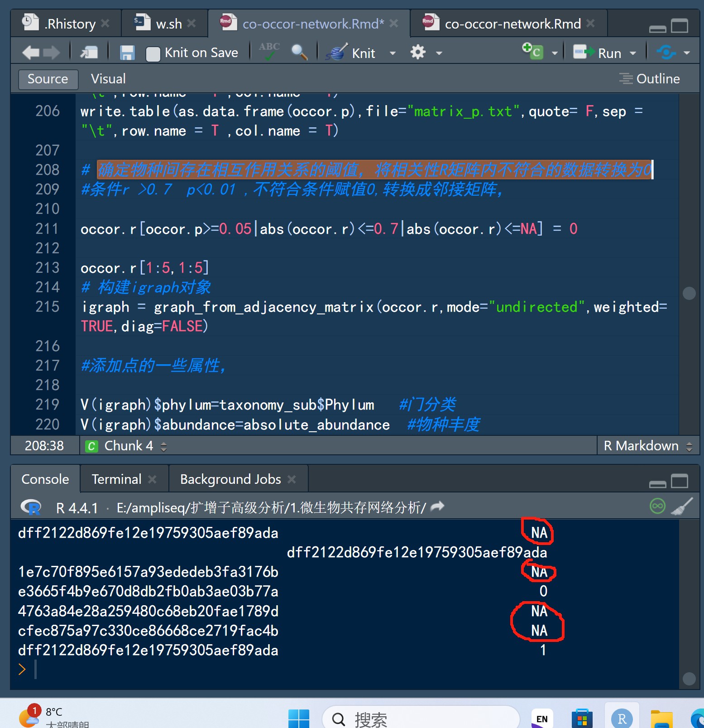
Task: Click the editor vertical scrollbar thumb
Action: (689, 294)
